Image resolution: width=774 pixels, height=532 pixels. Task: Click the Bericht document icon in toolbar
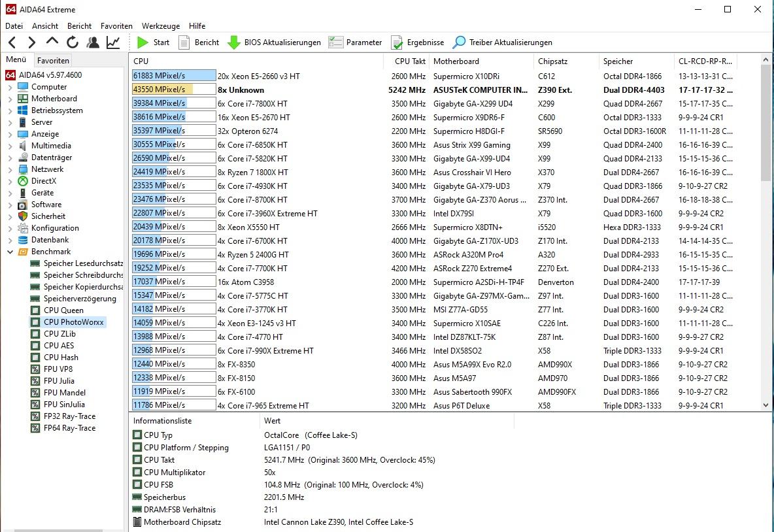[184, 42]
